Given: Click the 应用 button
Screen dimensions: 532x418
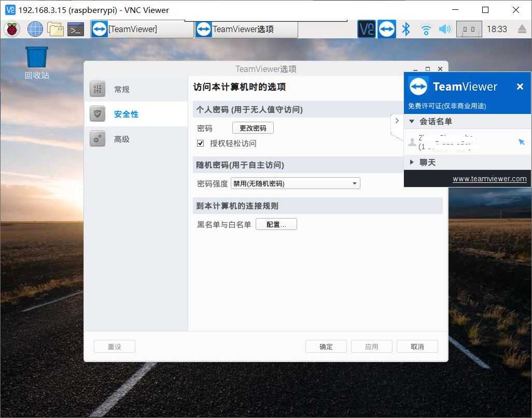Looking at the screenshot, I should (371, 347).
